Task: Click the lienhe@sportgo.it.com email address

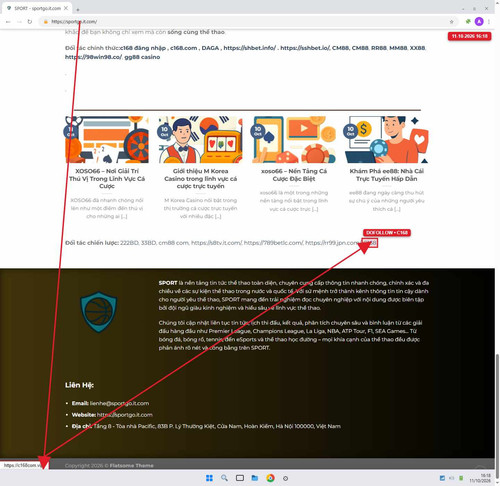Action: coord(119,403)
